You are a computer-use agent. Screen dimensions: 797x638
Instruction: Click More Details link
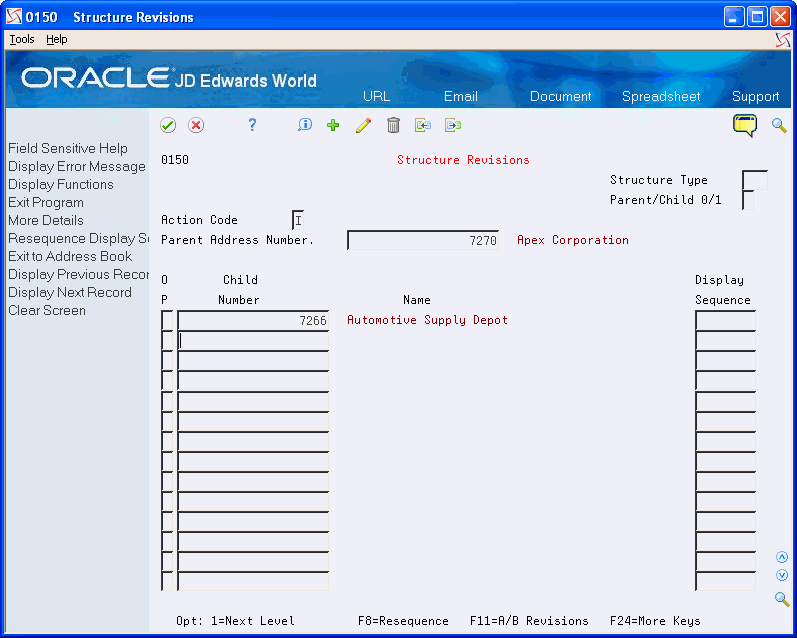[x=46, y=220]
